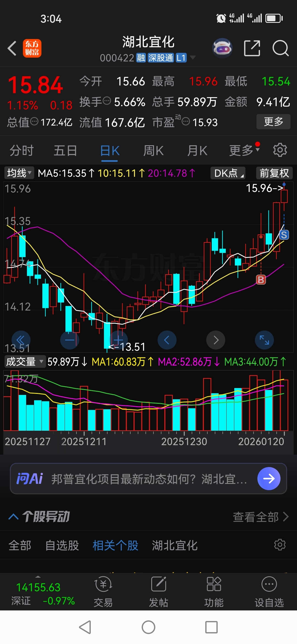Open the 均线 indicator dropdown

19,173
